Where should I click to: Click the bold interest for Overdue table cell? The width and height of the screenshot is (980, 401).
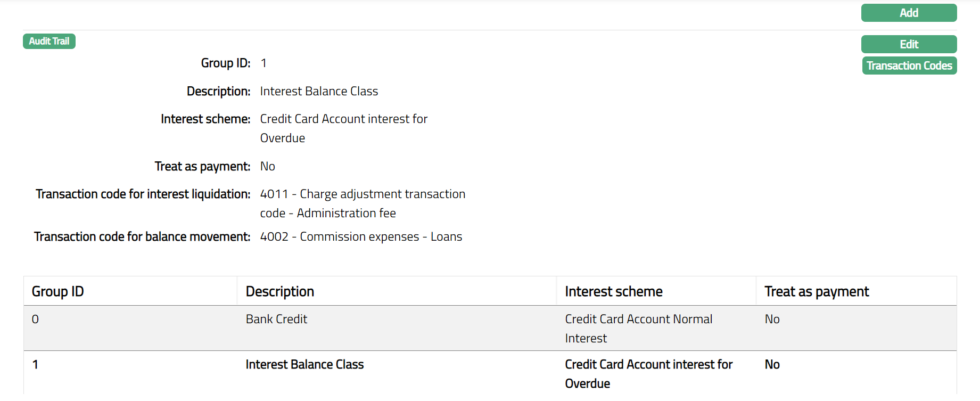click(648, 373)
